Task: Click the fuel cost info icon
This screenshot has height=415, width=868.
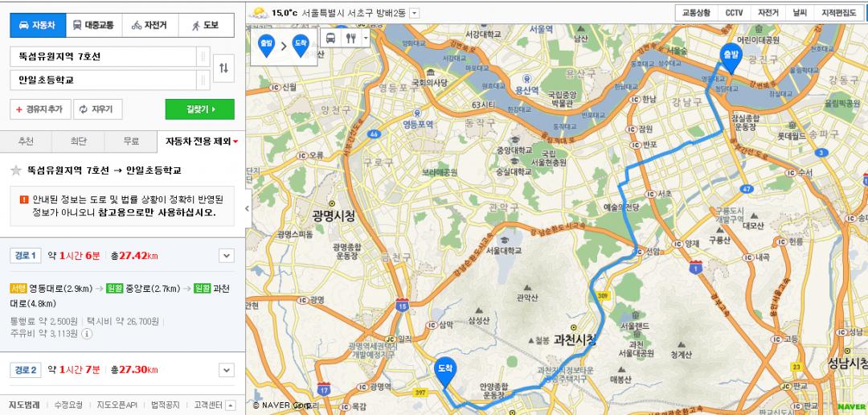Action: click(87, 333)
